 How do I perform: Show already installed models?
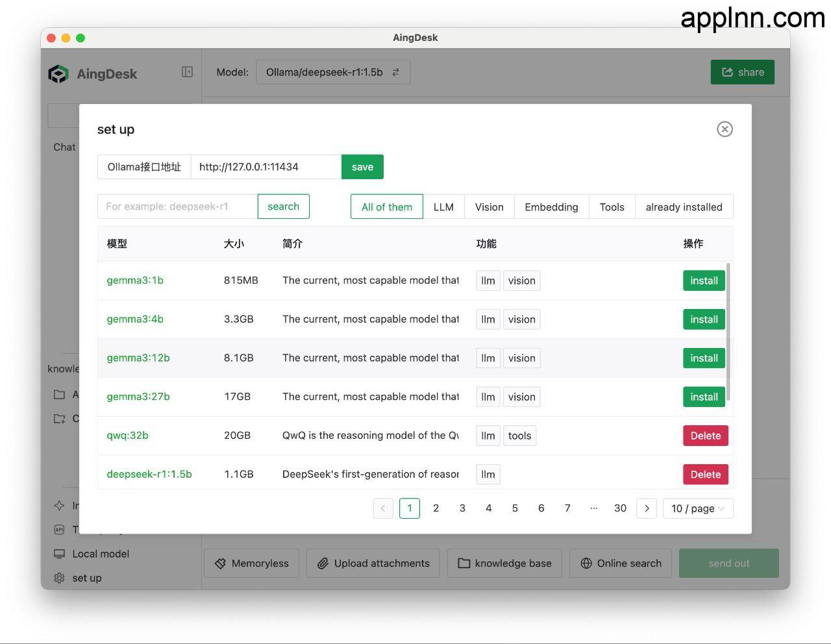coord(684,207)
